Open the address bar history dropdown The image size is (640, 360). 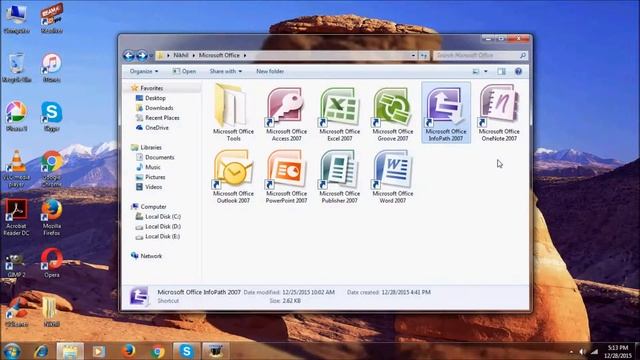click(x=413, y=55)
